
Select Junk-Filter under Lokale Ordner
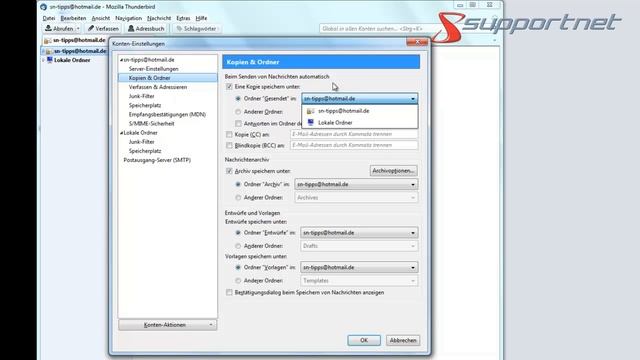(x=141, y=142)
